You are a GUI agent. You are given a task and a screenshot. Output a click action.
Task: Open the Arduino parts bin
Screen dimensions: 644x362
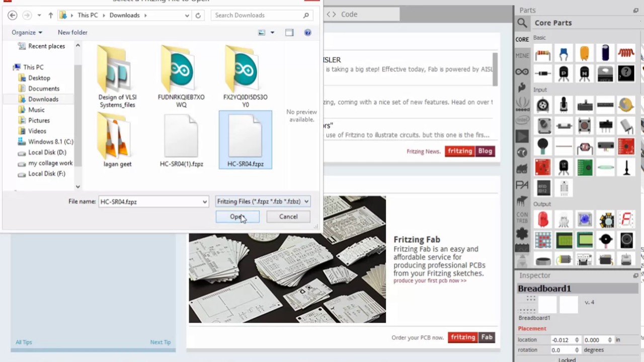click(522, 72)
